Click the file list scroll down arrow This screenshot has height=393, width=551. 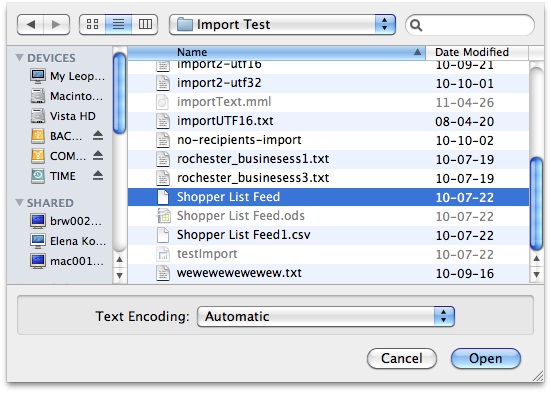pos(536,275)
